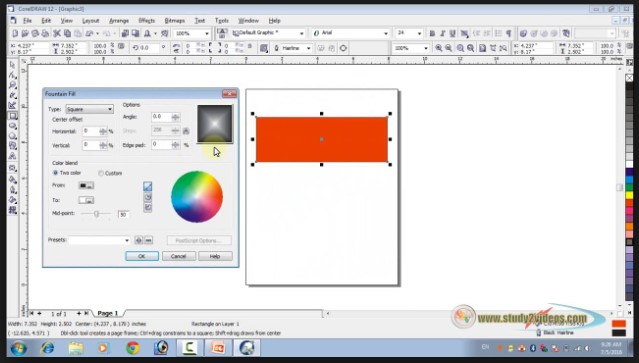Viewport: 639px width, 363px height.
Task: Pick the yellow swatch in color palette
Action: click(x=630, y=196)
